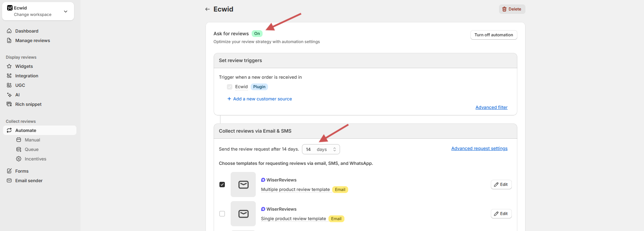644x231 pixels.
Task: Click the UGC grid icon
Action: tap(9, 85)
